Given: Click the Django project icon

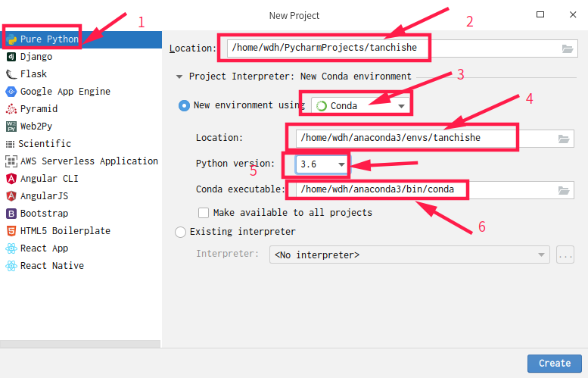Looking at the screenshot, I should click(x=11, y=57).
